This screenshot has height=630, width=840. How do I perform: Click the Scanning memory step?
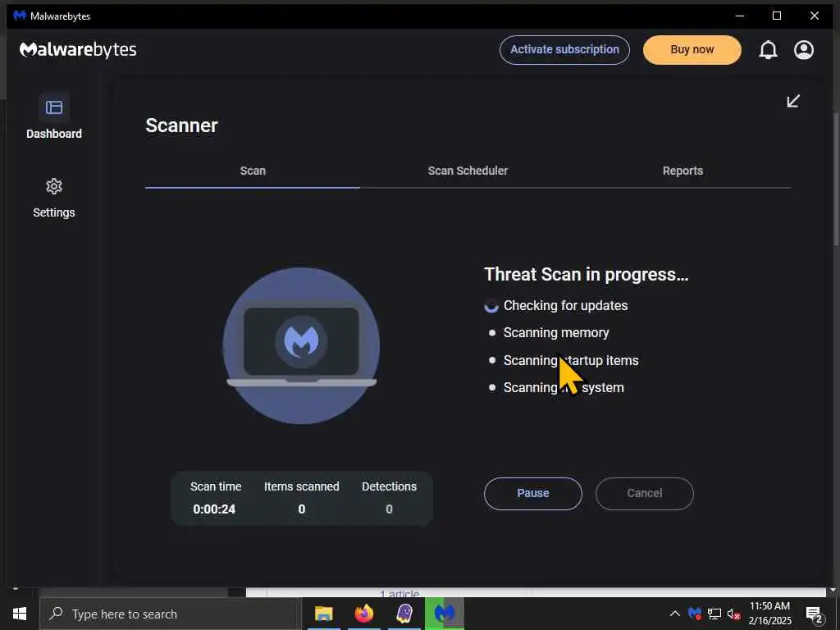[x=556, y=333]
